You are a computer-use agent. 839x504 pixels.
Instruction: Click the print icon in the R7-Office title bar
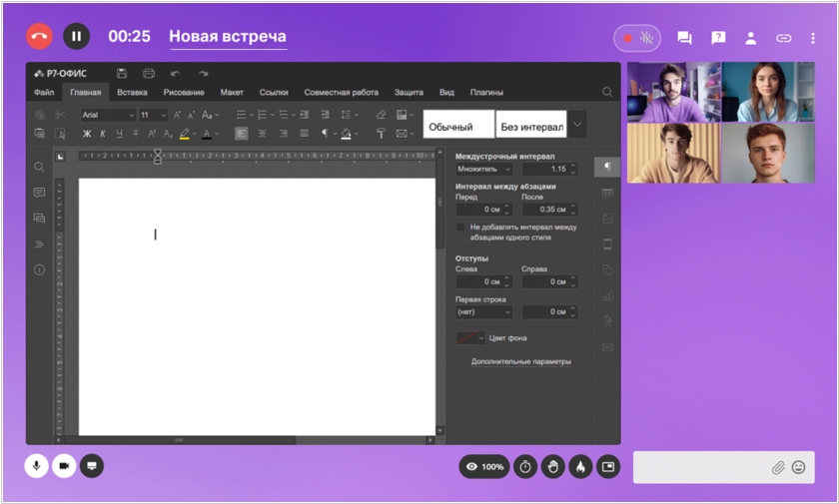tap(149, 73)
